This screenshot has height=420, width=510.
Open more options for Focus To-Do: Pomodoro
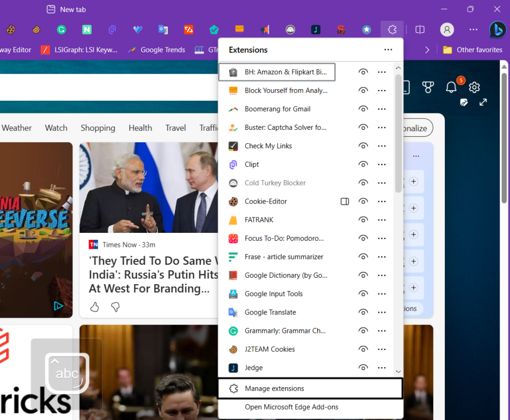382,238
